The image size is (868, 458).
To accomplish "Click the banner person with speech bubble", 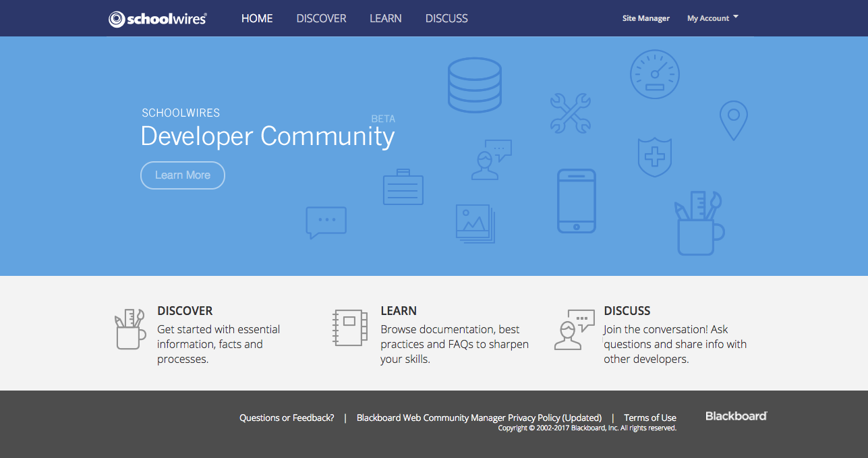I will (x=491, y=160).
